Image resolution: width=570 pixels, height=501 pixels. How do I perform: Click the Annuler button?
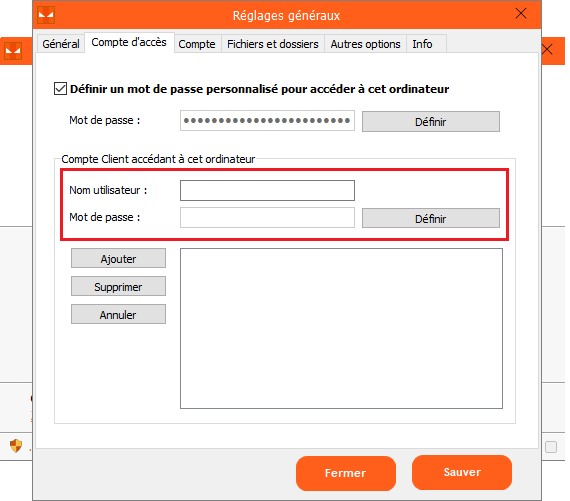119,314
